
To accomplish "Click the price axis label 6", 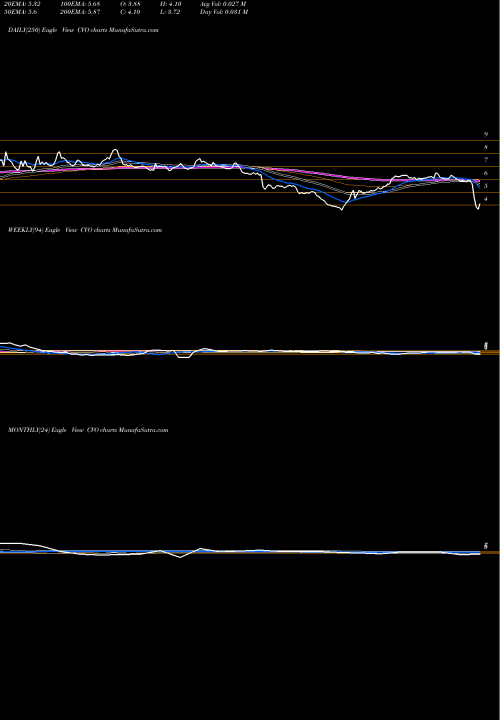I will tap(486, 173).
